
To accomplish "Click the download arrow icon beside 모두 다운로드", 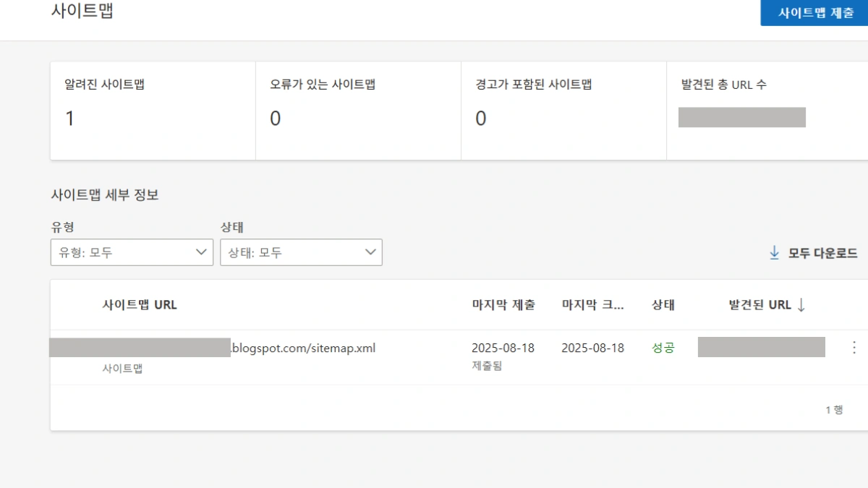I will (774, 252).
